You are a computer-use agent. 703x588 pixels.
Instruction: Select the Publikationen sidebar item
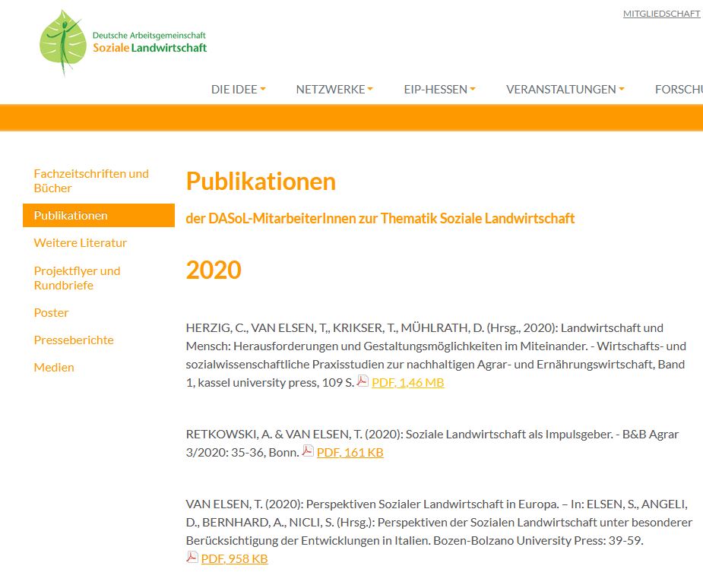(x=99, y=216)
